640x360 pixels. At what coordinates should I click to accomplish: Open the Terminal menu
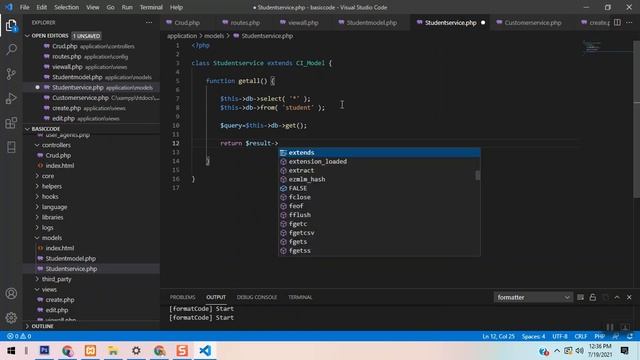click(x=151, y=7)
